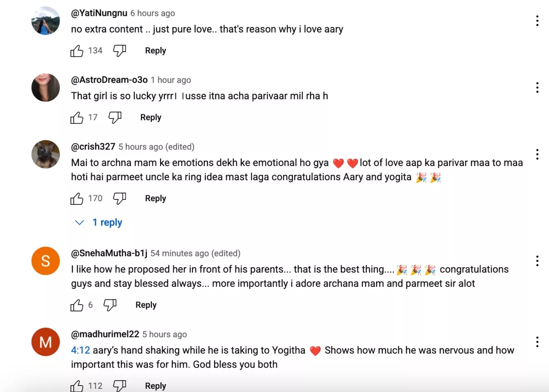Dislike the @YatiNungnu comment
The image size is (549, 392).
point(119,51)
